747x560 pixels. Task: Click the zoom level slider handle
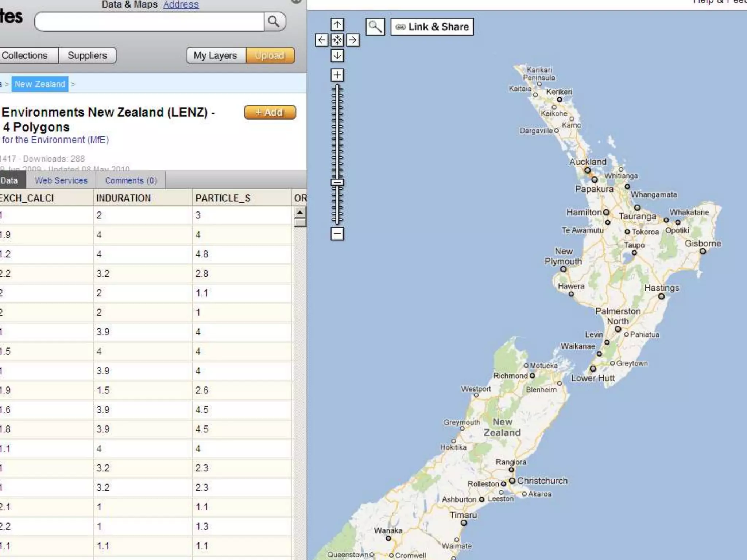337,182
